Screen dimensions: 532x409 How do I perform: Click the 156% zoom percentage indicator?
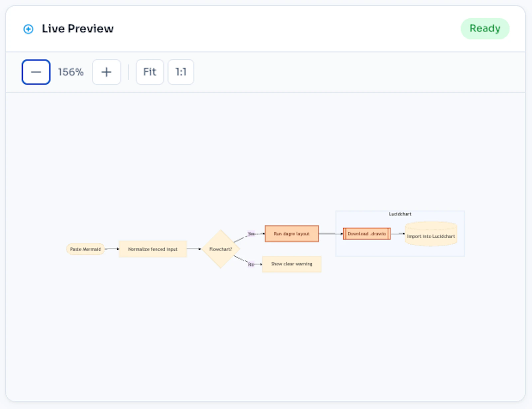[x=70, y=72]
